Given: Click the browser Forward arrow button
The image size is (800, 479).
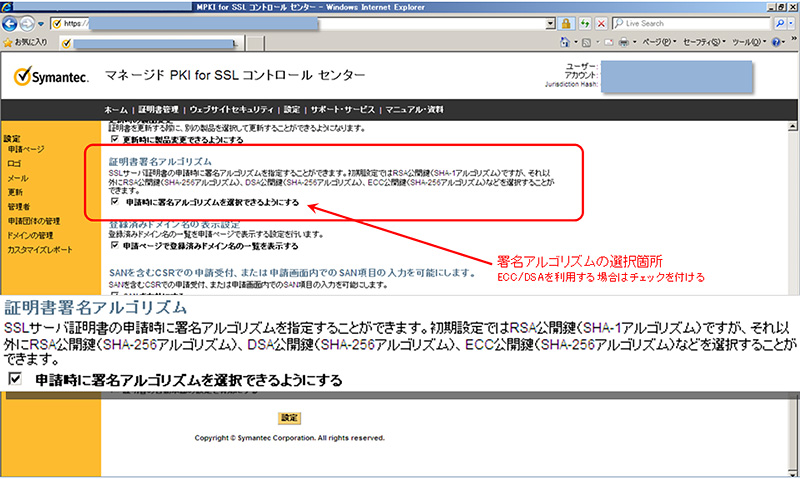Looking at the screenshot, I should click(x=27, y=23).
